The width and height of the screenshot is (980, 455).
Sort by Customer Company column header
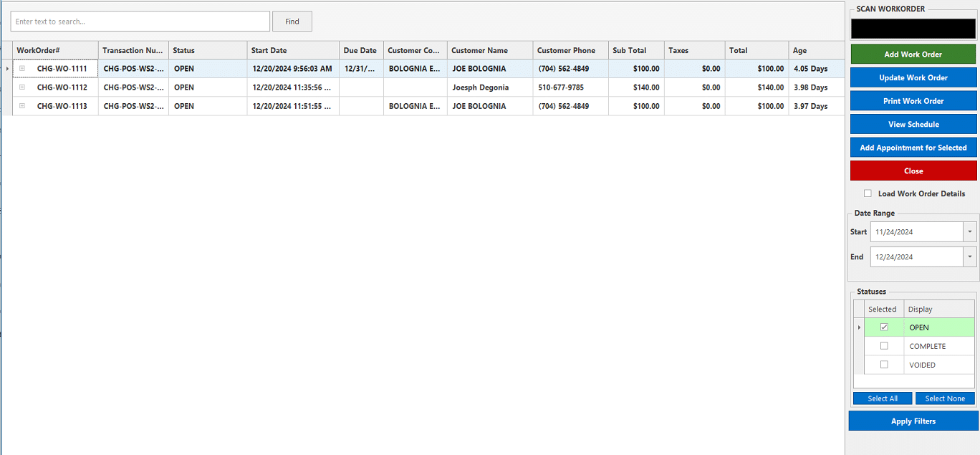coord(415,50)
